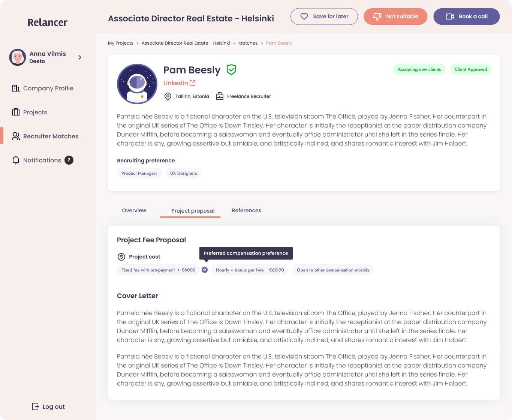Screen dimensions: 512x420
Task: Select the Fixed fee with pre-payment chip
Action: point(159,270)
